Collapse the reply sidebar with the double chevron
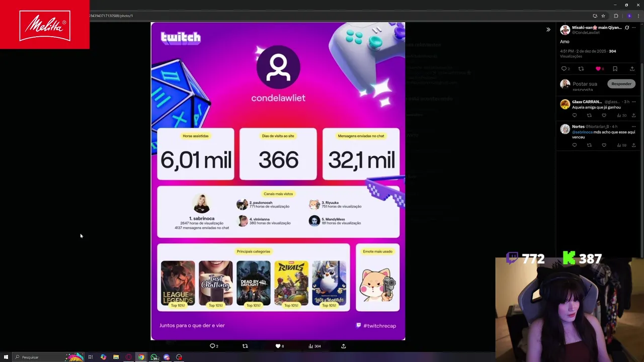This screenshot has height=362, width=644. [548, 30]
